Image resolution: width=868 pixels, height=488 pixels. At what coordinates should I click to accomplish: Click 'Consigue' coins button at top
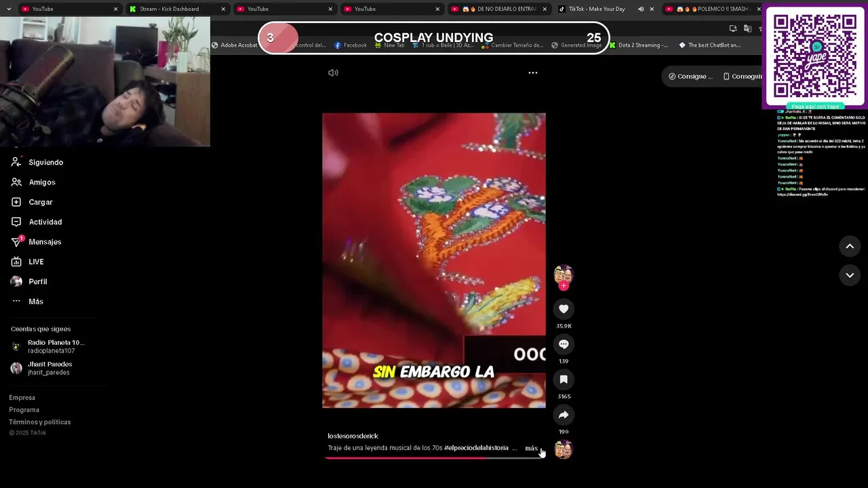point(690,76)
